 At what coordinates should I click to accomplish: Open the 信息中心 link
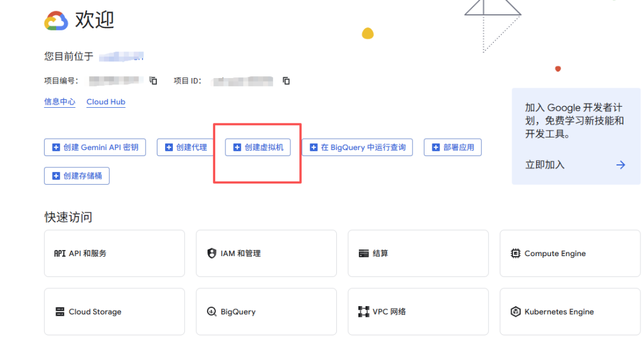click(60, 102)
